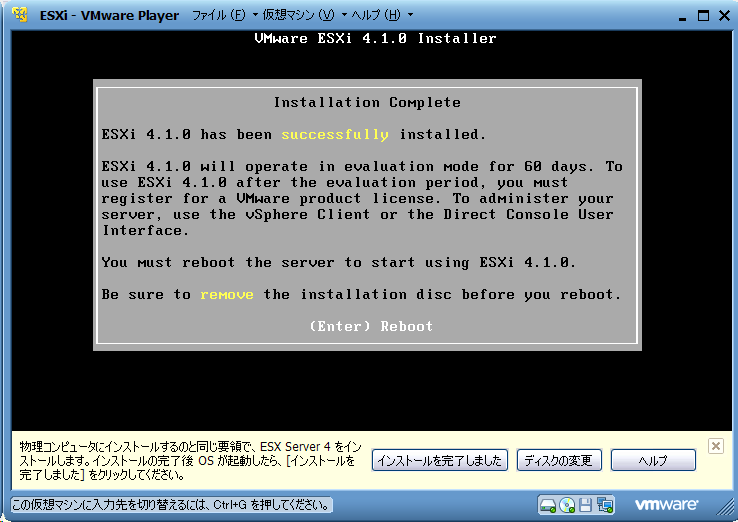Viewport: 738px width, 522px height.
Task: Click the ヘルプ button in hint bar
Action: 653,460
